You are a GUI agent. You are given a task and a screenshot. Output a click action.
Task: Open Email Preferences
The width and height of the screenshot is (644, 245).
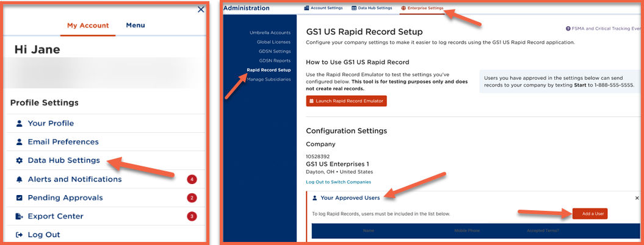click(63, 142)
